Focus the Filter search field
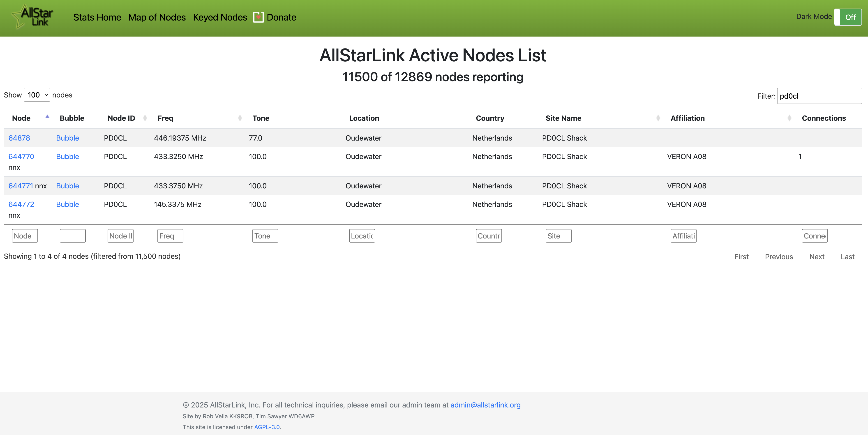Screen dimensions: 868x435 tap(819, 96)
